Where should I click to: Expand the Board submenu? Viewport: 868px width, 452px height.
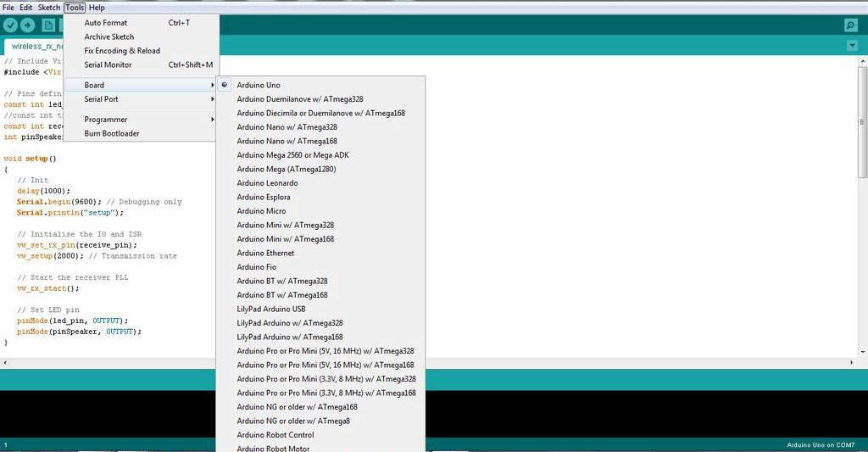click(x=142, y=85)
